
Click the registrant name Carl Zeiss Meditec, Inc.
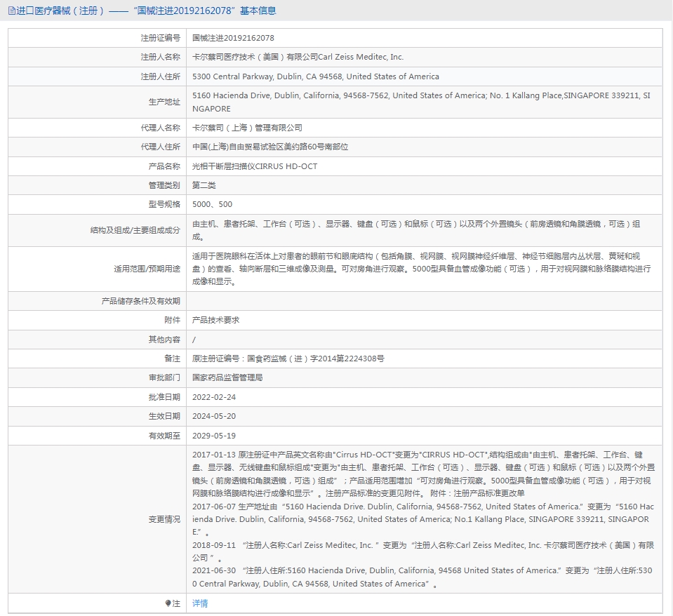pos(298,57)
